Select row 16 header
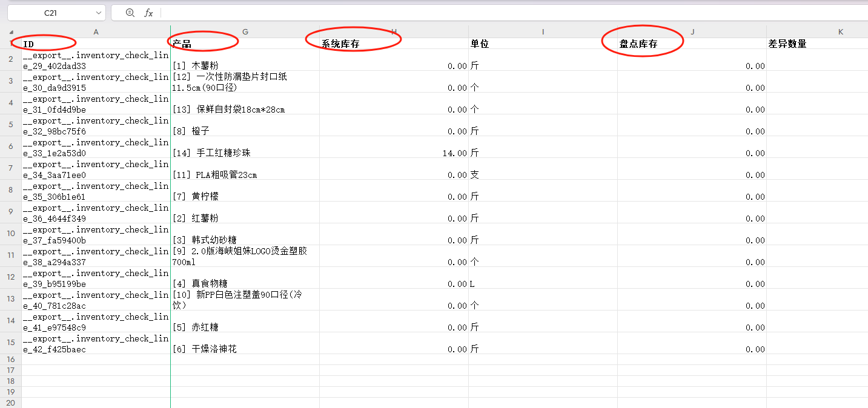The image size is (868, 408). pyautogui.click(x=11, y=359)
